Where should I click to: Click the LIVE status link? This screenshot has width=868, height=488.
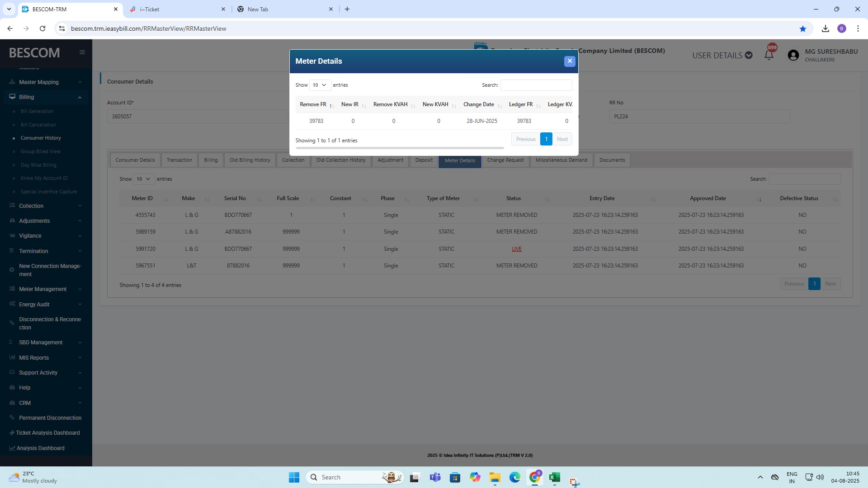[x=517, y=249]
